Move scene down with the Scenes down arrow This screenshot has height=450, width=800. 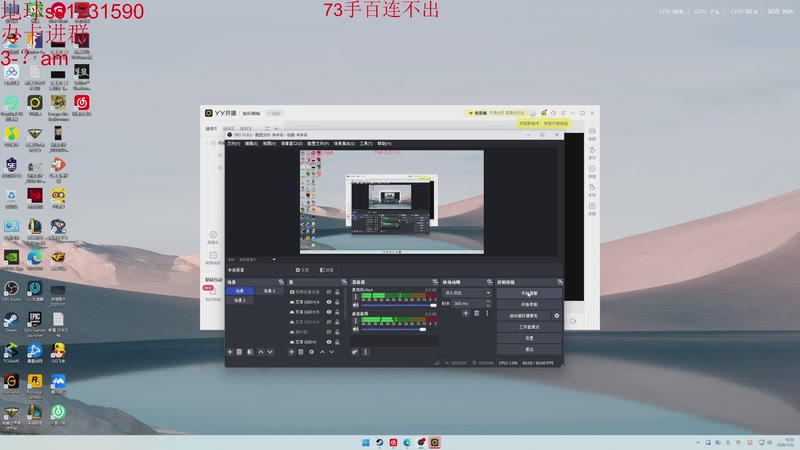coord(270,352)
